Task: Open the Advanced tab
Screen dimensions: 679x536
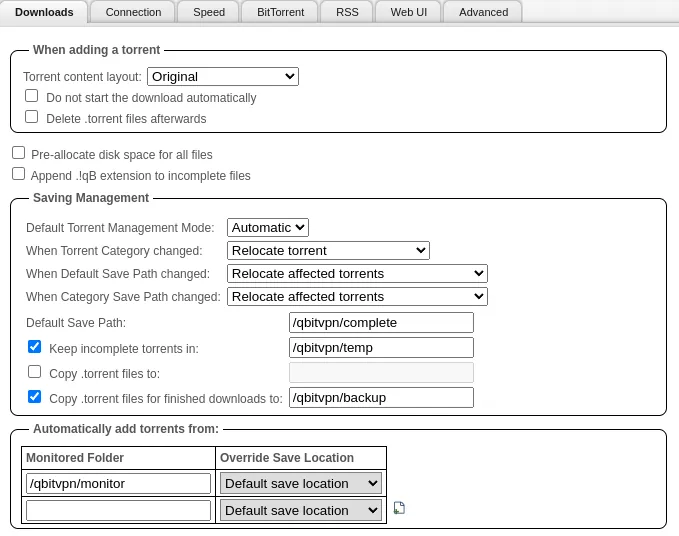Action: pyautogui.click(x=483, y=12)
